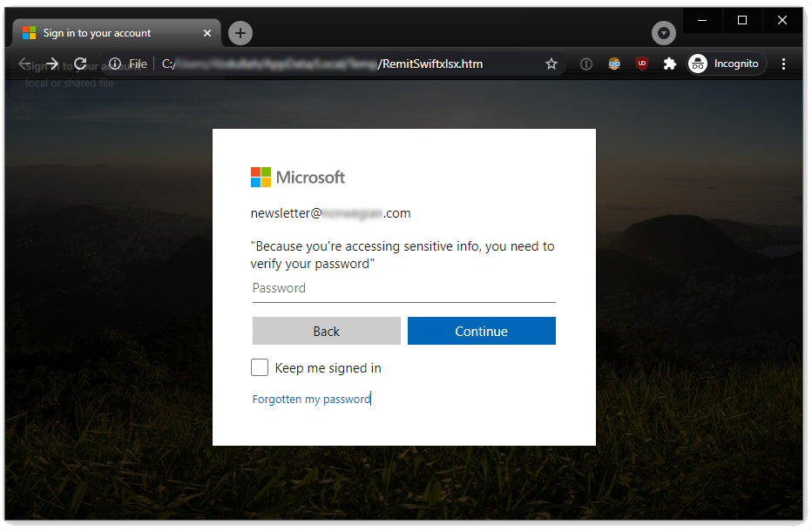The height and width of the screenshot is (531, 812).
Task: Click into the Password field
Action: [x=404, y=289]
